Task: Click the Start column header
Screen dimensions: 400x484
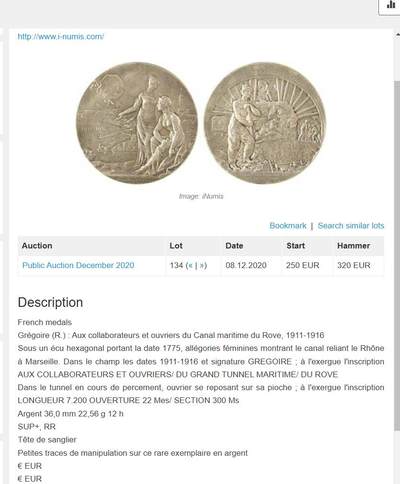Action: [295, 246]
